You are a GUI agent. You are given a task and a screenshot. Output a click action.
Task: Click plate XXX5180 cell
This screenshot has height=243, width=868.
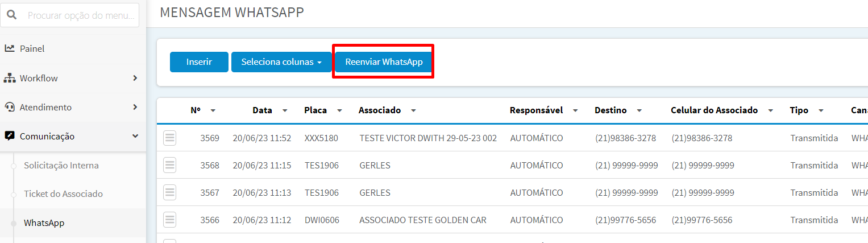tap(321, 138)
